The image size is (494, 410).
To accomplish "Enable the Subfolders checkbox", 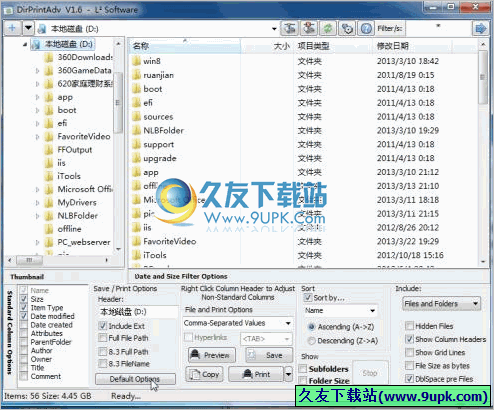I will (303, 369).
